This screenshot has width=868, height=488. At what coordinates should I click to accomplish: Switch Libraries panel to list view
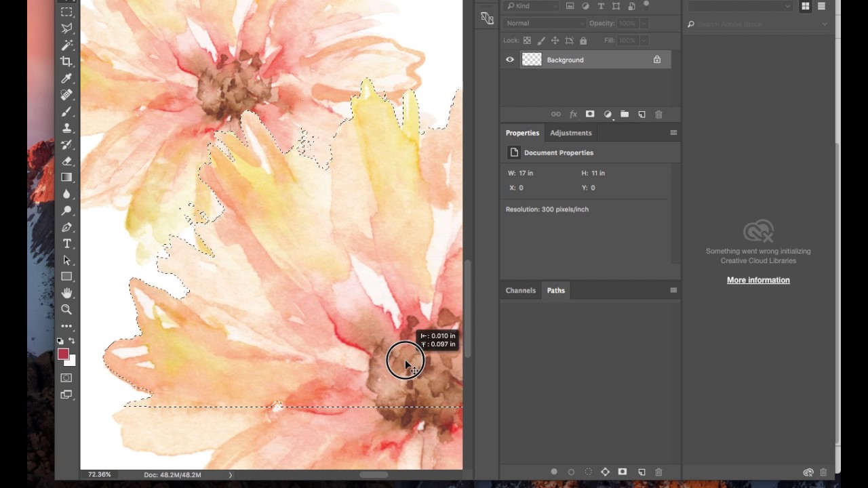pos(821,6)
